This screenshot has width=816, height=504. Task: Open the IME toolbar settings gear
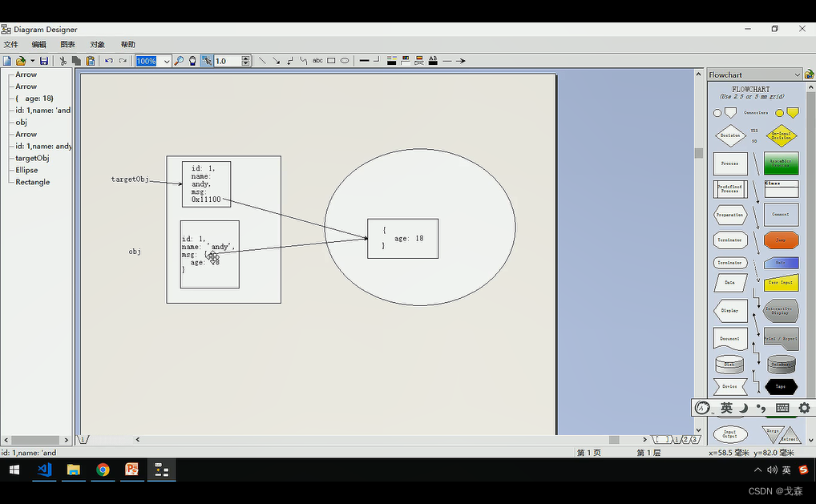click(804, 408)
